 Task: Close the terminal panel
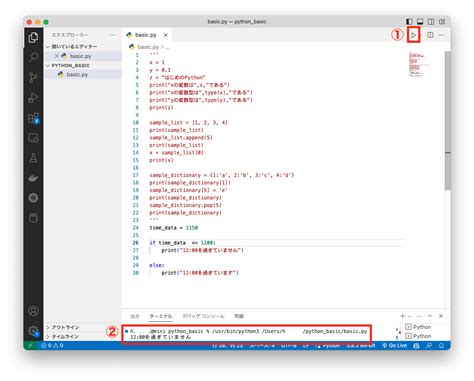[x=441, y=316]
